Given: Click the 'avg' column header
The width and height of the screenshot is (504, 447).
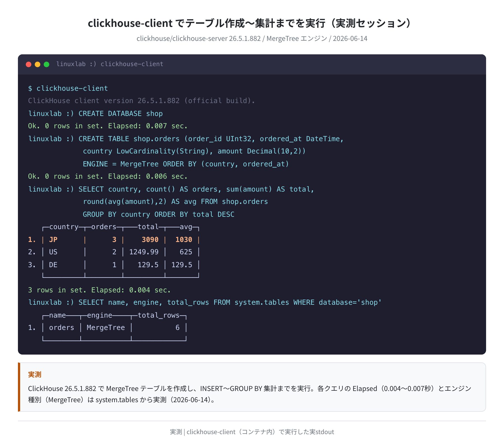Looking at the screenshot, I should click(x=186, y=227).
